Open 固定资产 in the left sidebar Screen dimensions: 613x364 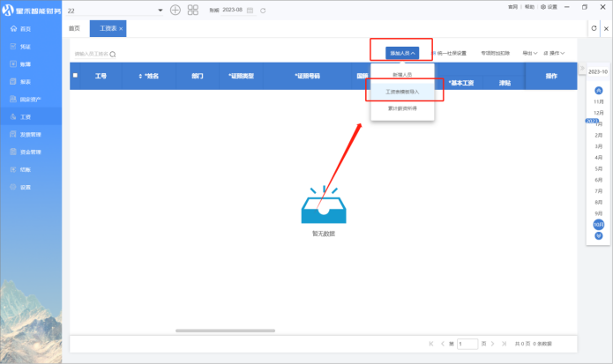[x=30, y=99]
